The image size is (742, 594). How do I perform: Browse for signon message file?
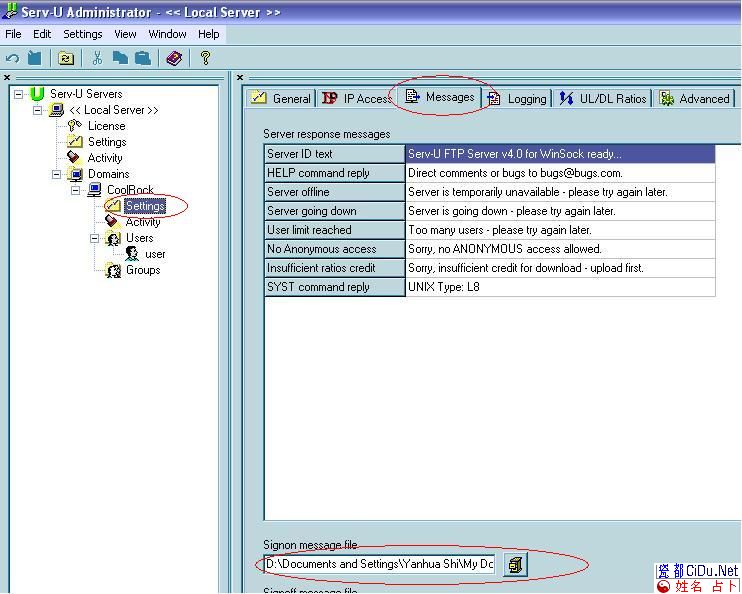tap(514, 565)
